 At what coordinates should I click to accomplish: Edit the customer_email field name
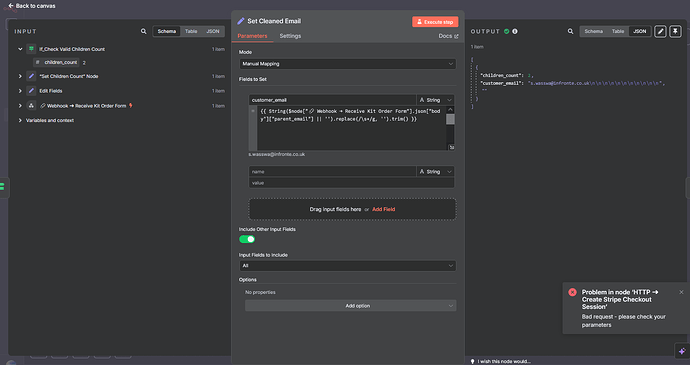coord(332,100)
